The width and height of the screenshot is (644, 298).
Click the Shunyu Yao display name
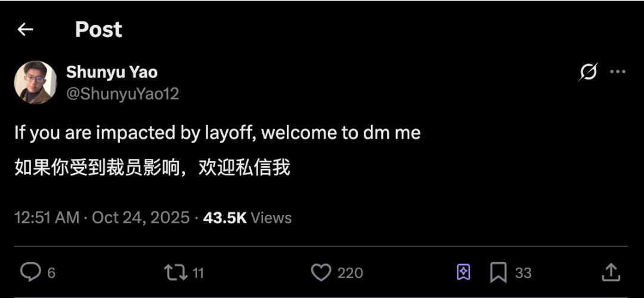[x=112, y=72]
